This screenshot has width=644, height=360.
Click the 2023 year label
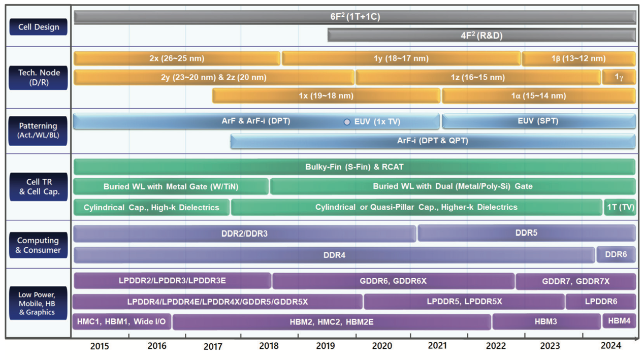[550, 346]
